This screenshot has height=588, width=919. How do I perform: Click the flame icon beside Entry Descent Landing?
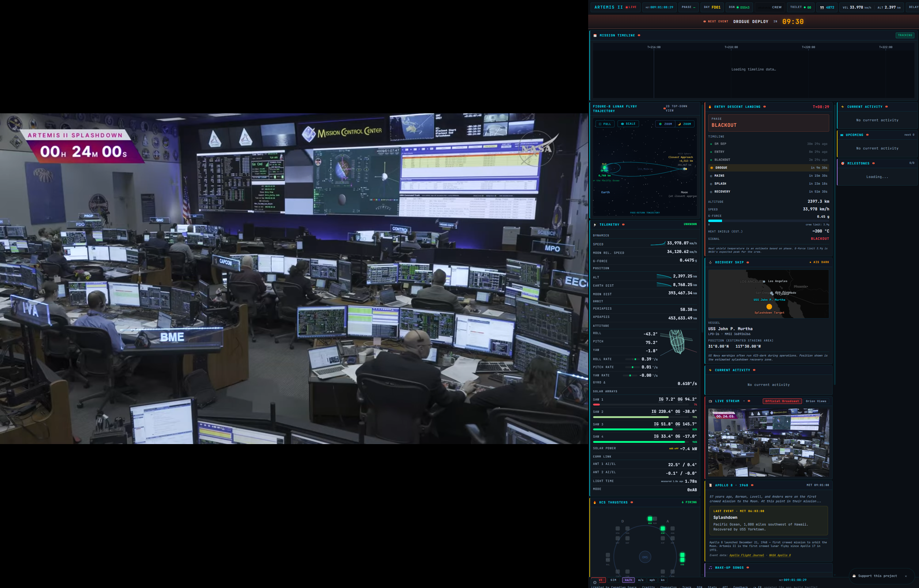pyautogui.click(x=710, y=107)
